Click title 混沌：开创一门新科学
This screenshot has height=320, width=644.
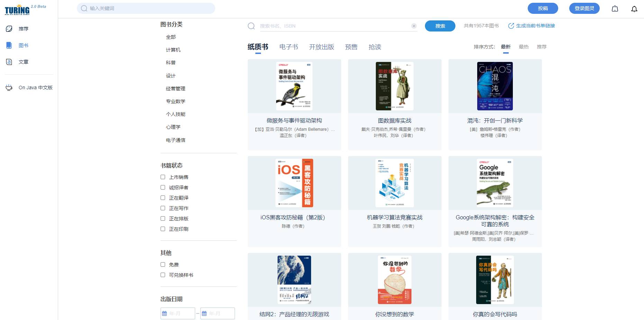click(x=495, y=121)
